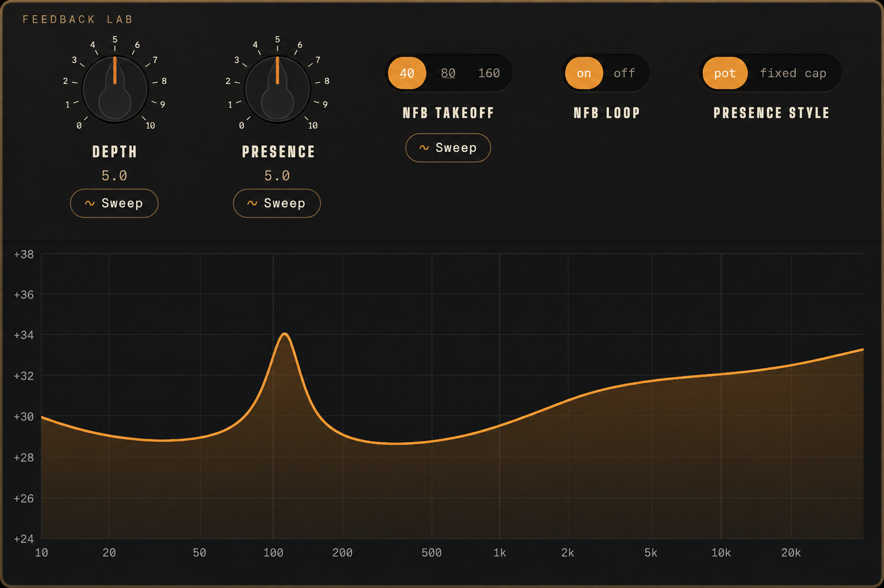Click the NFB LOOP label

(x=607, y=113)
